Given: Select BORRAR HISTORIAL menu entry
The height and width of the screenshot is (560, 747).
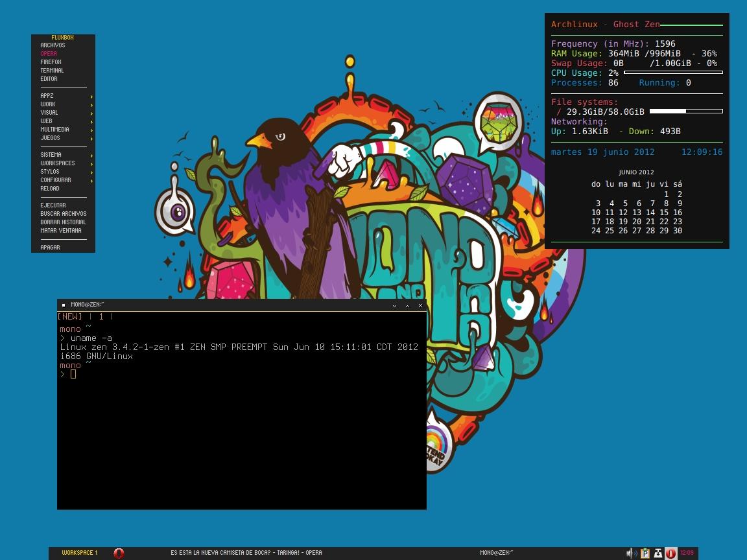Looking at the screenshot, I should [63, 222].
